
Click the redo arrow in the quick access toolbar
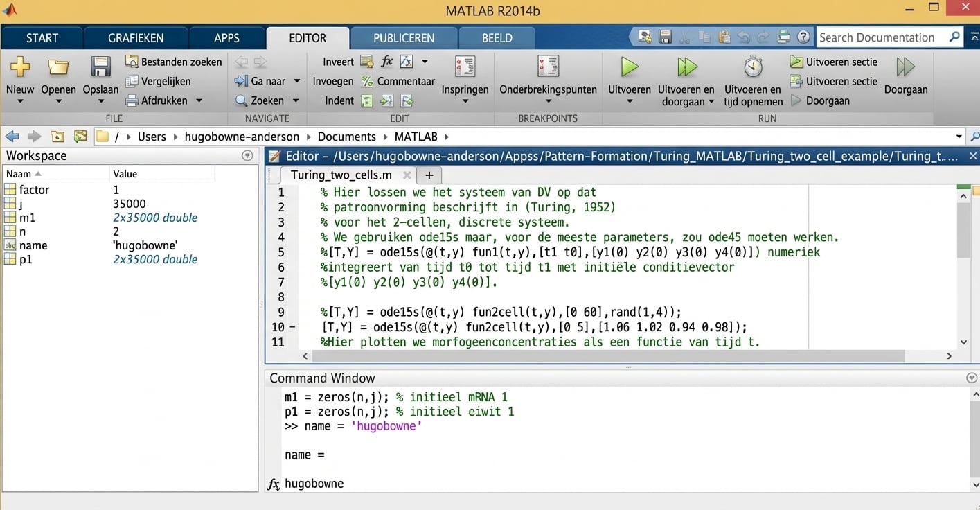tap(763, 37)
